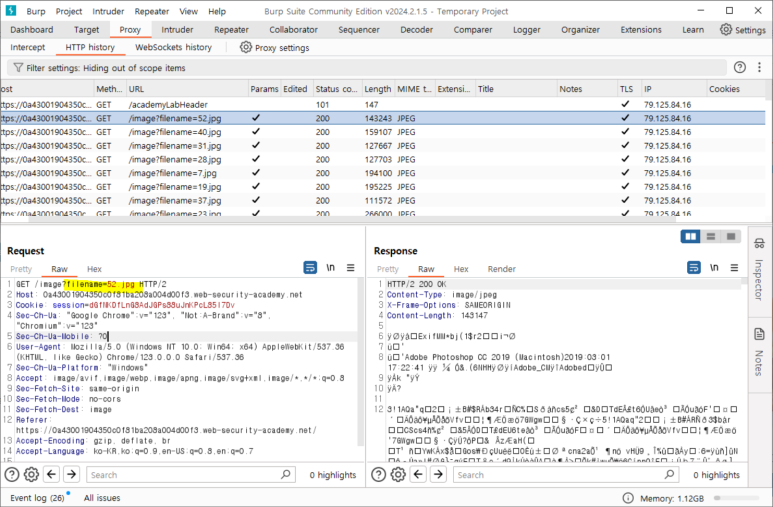Go to previous response search match
Image resolution: width=773 pixels, height=507 pixels.
(418, 474)
